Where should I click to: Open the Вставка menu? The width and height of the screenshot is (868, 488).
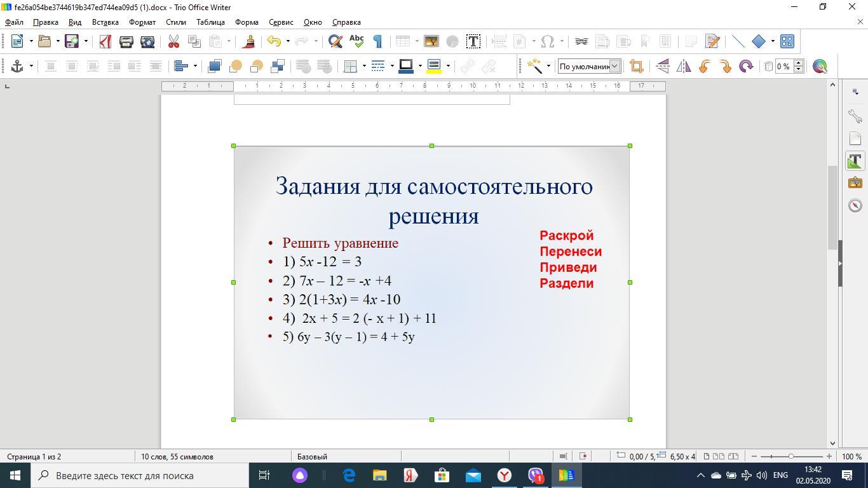(105, 22)
